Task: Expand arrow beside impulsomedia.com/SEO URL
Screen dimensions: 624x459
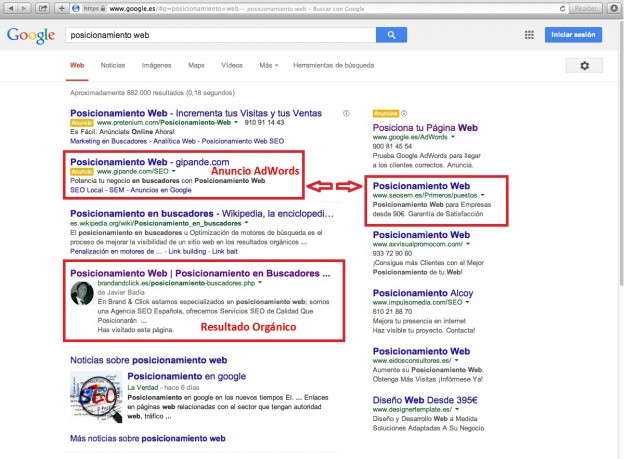Action: coord(467,303)
